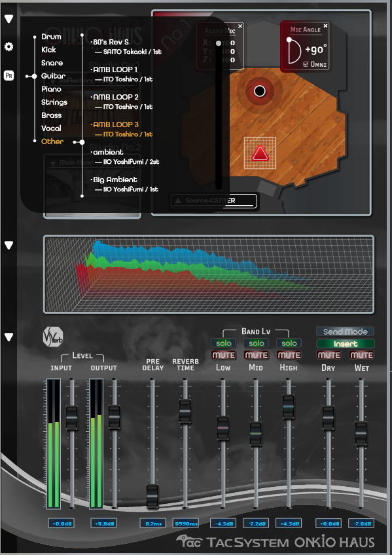Click the Pre Delay 0.7ms value field

click(x=152, y=523)
